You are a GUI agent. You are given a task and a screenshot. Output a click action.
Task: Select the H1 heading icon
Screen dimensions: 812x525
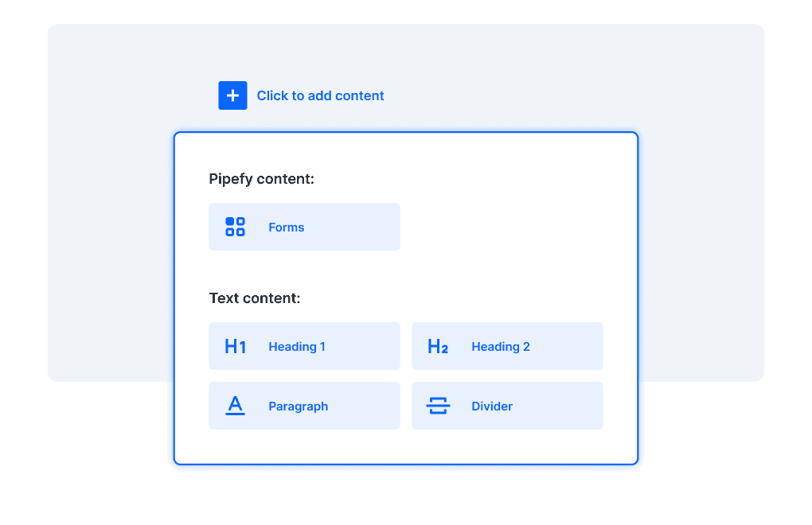tap(235, 346)
